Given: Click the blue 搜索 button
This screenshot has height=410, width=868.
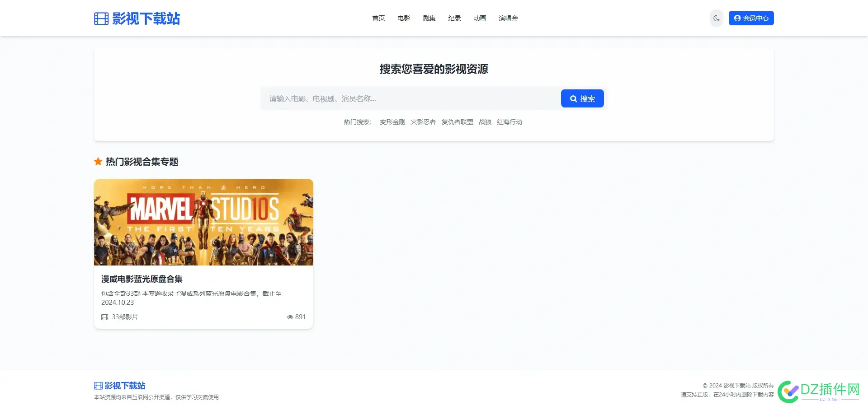Looking at the screenshot, I should (x=582, y=98).
